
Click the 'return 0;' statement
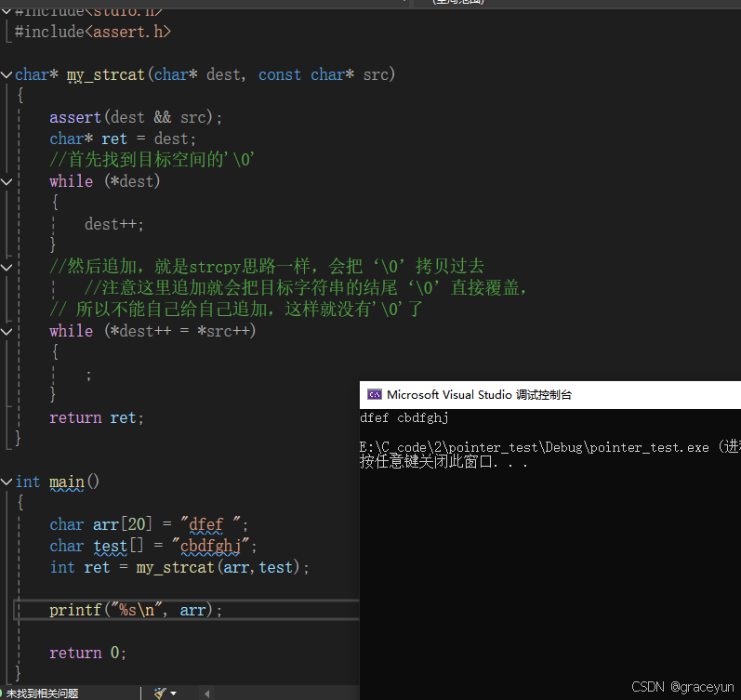pos(88,653)
